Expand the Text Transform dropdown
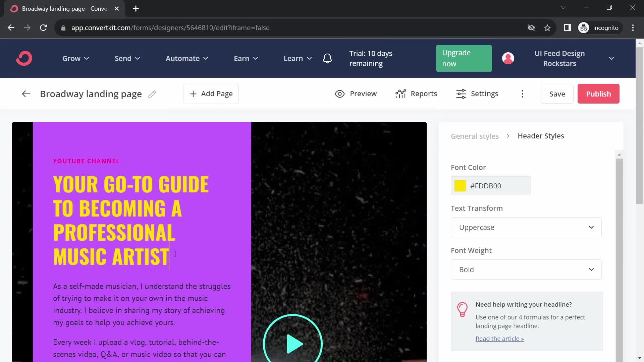The width and height of the screenshot is (644, 362). point(527,227)
